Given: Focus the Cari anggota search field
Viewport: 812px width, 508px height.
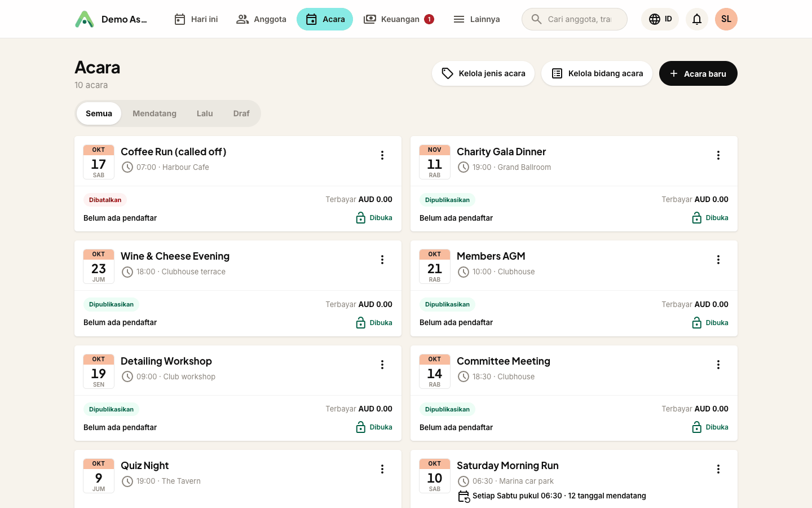Looking at the screenshot, I should (575, 19).
